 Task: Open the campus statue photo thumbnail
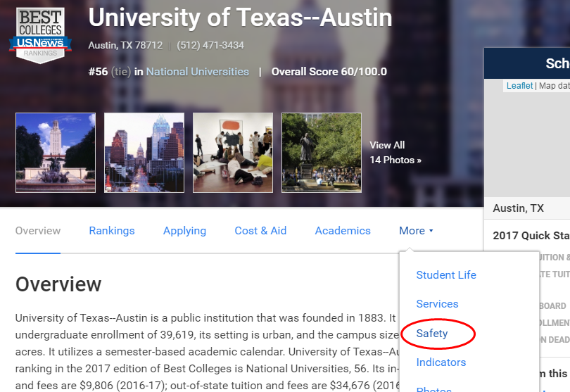(x=322, y=153)
